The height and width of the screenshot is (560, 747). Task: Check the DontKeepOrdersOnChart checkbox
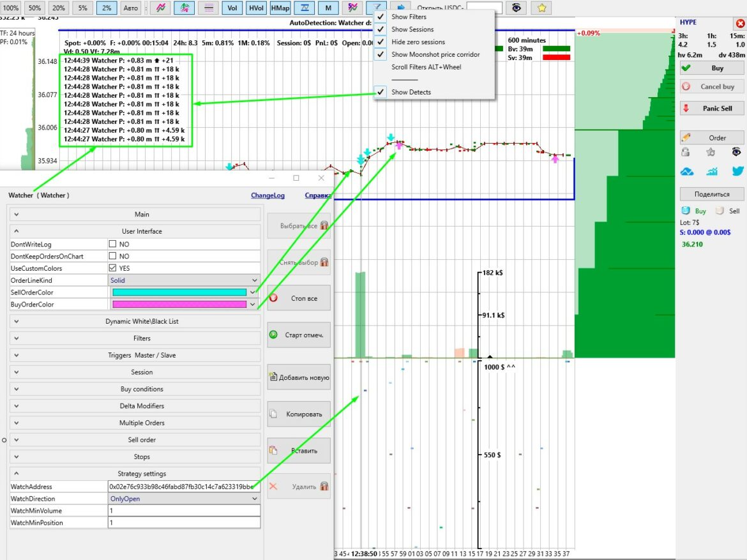pos(113,256)
